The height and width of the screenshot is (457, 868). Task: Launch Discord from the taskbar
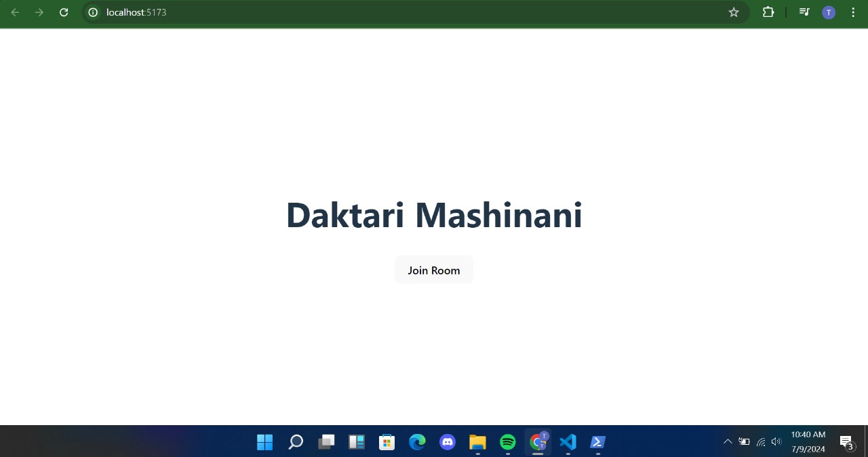pos(448,442)
